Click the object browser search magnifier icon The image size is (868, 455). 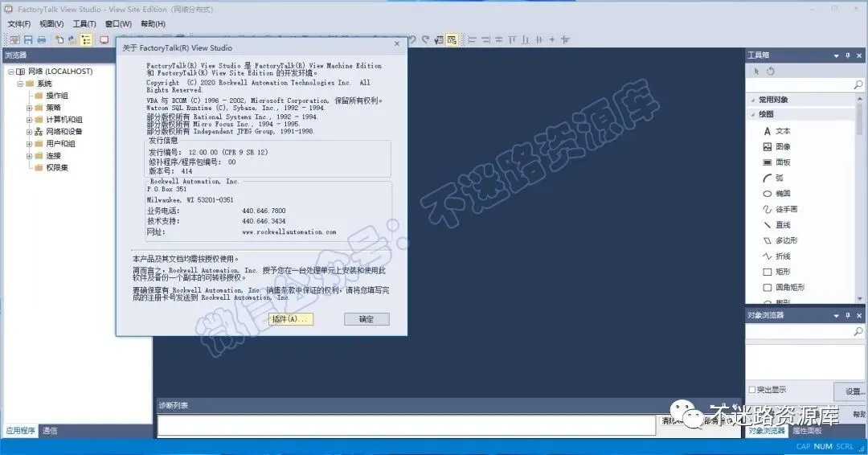pyautogui.click(x=858, y=331)
